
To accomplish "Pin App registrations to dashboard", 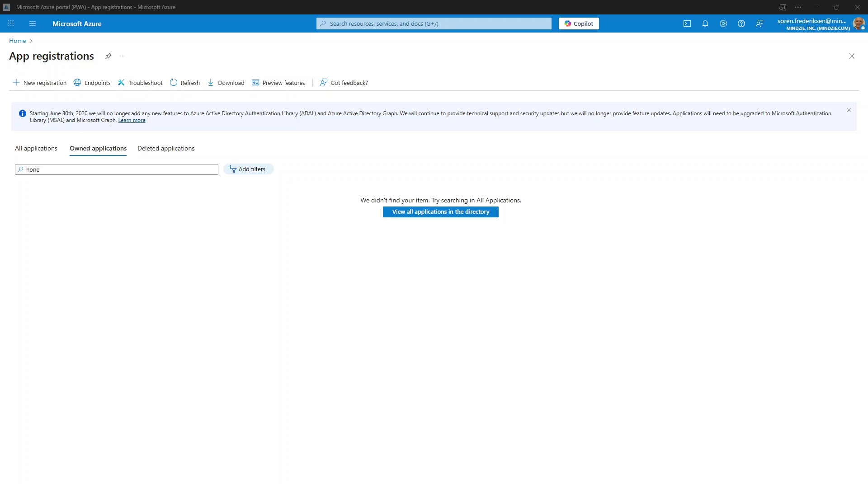I will tap(108, 56).
